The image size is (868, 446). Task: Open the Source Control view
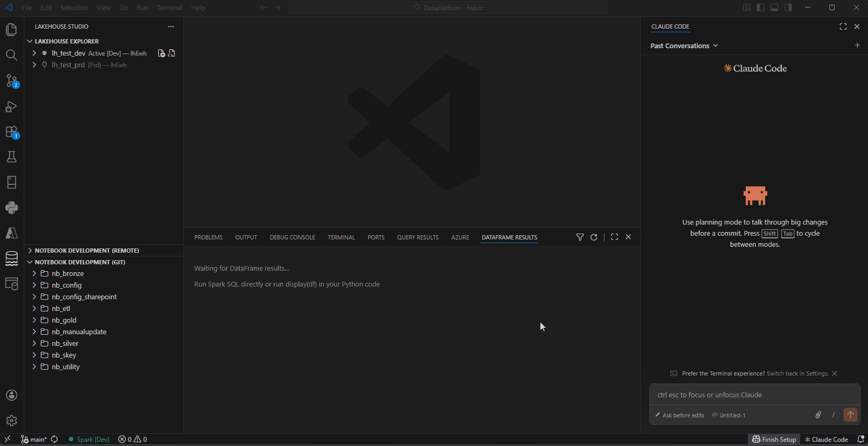(12, 81)
